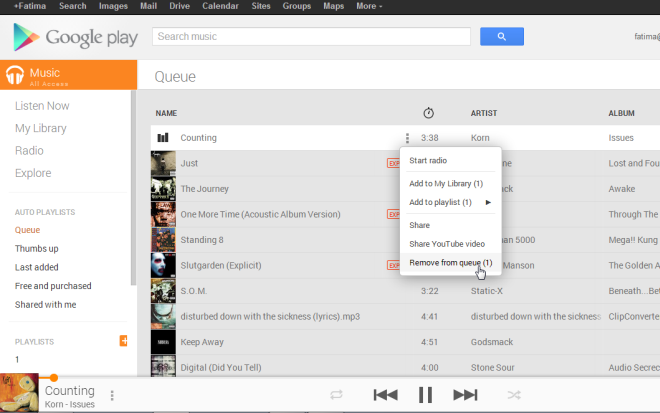Screen dimensions: 660x413
Task: Open the Last added playlist
Action: (37, 267)
